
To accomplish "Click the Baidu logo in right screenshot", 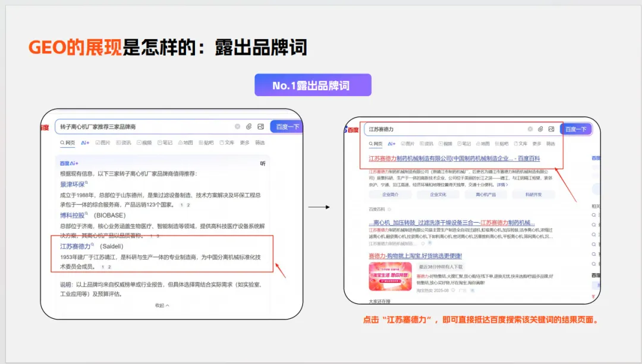I will 351,129.
